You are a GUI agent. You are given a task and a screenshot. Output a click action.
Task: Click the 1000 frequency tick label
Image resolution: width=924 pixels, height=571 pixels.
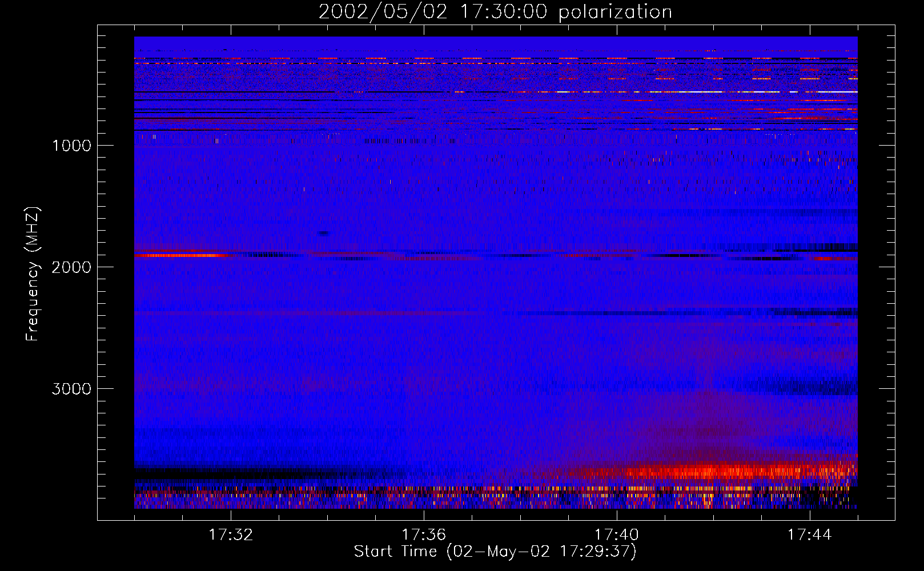72,146
